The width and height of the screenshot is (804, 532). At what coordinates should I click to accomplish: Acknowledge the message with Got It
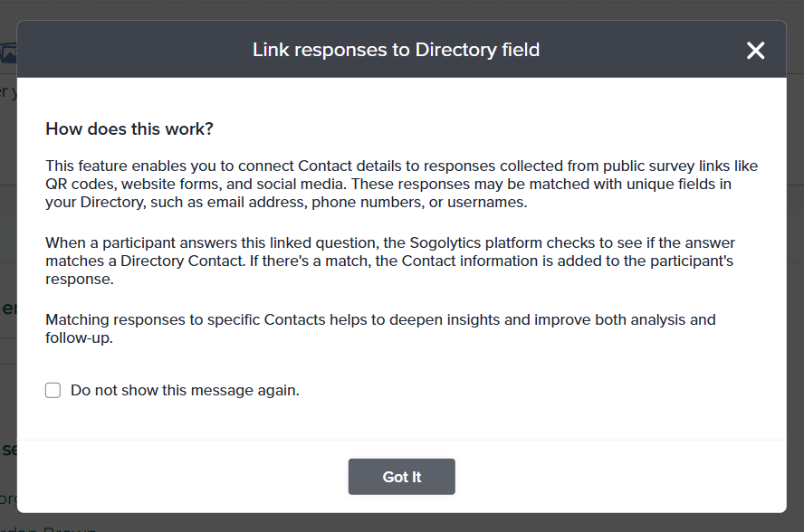(401, 477)
